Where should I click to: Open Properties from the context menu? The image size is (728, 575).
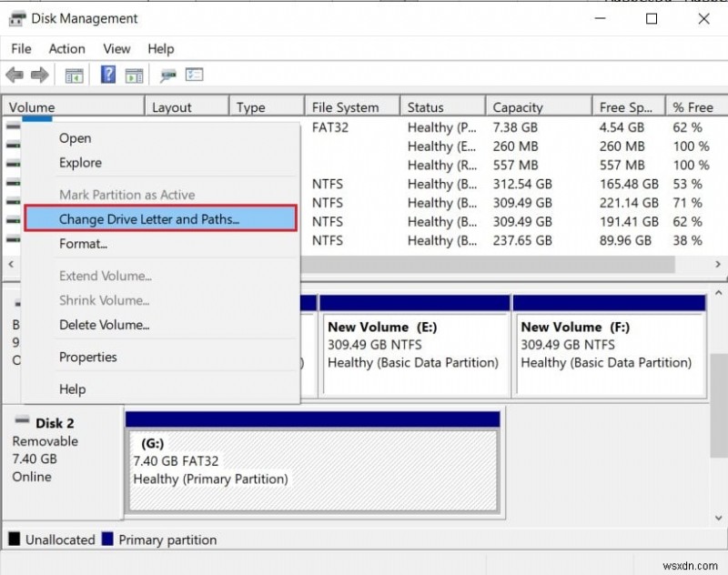(87, 358)
